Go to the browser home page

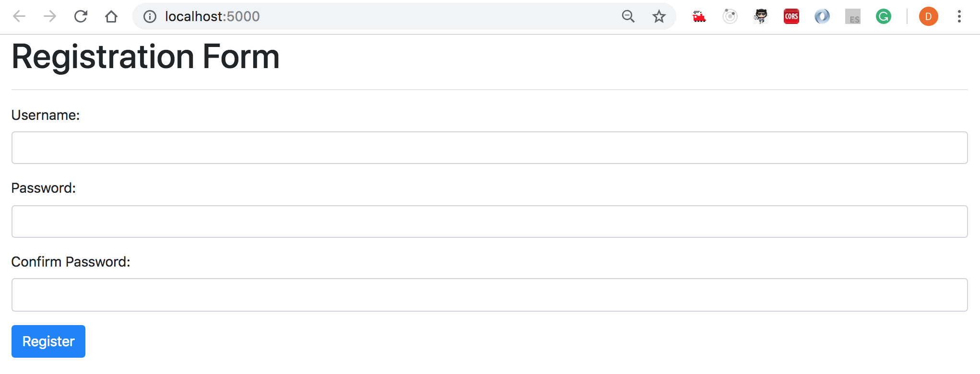(112, 16)
